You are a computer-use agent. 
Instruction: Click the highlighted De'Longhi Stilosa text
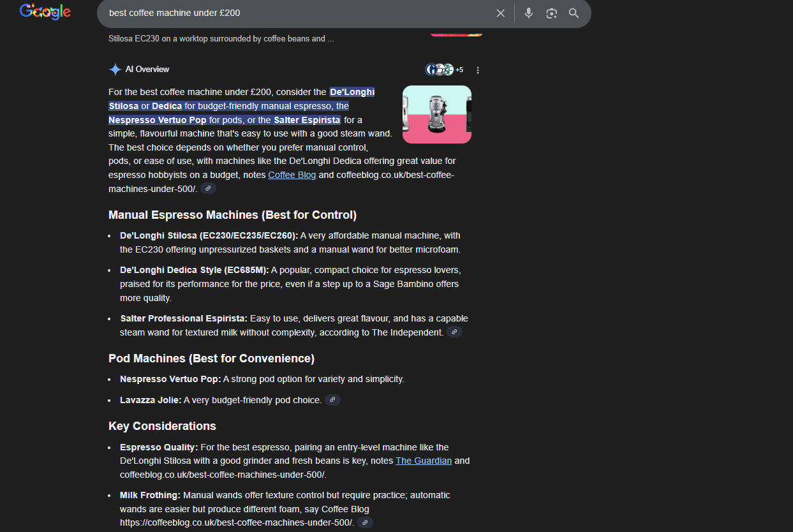point(242,99)
